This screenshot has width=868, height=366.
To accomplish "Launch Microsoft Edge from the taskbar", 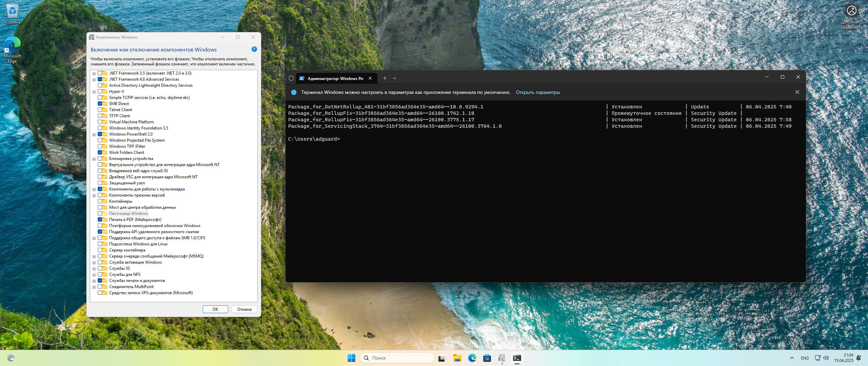I will point(472,358).
